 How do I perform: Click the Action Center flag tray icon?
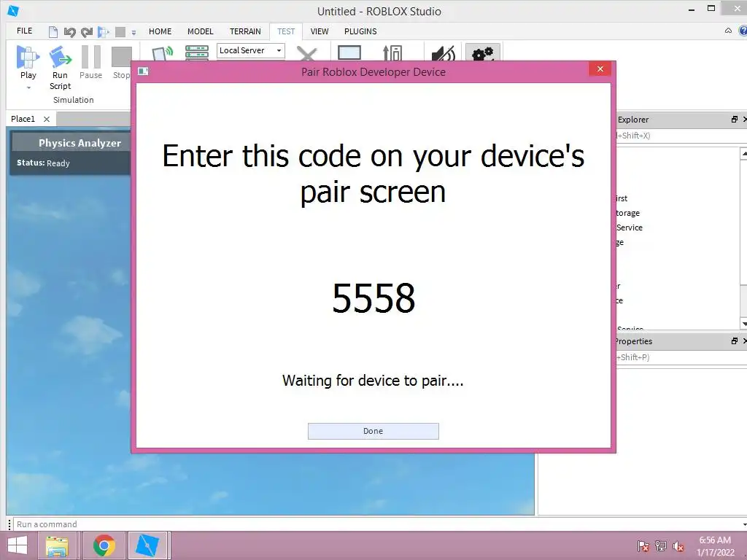coord(643,546)
